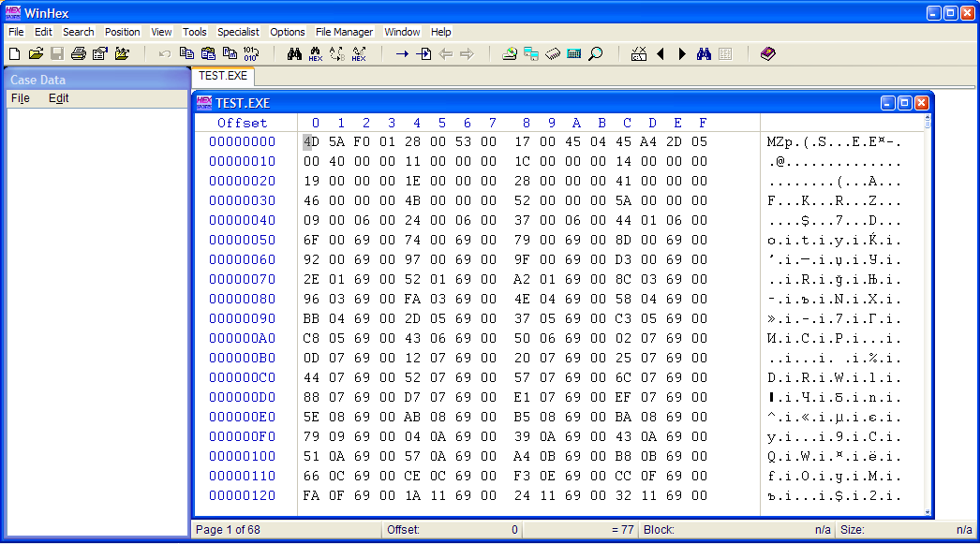Click the Find hex values icon
980x544 pixels.
point(316,53)
